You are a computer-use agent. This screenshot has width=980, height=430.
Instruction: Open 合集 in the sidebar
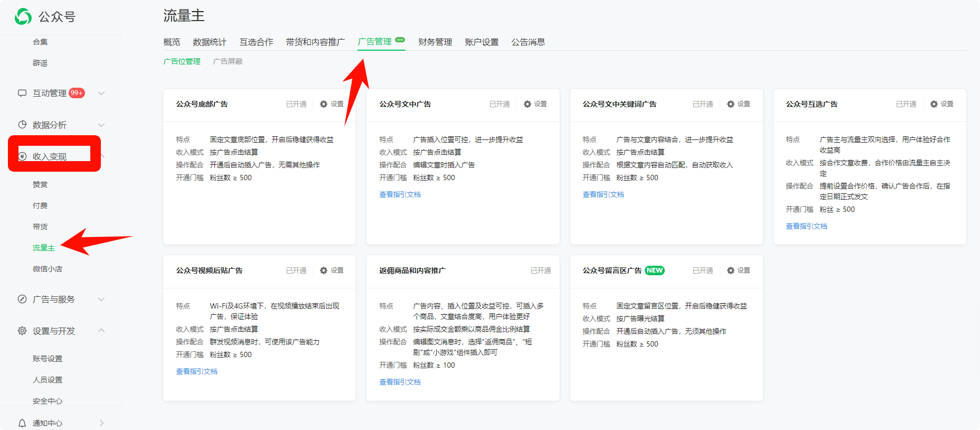(40, 42)
